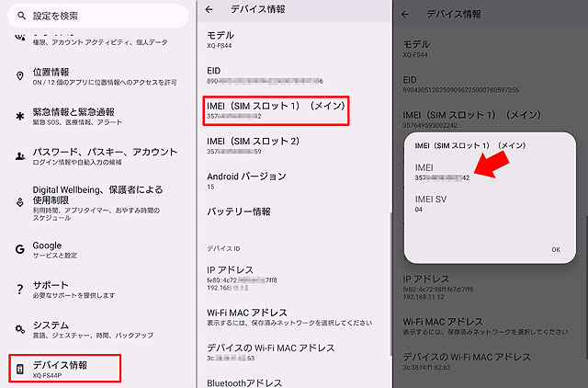
Task: Click the Digital Wellbeing icon
Action: pos(20,202)
